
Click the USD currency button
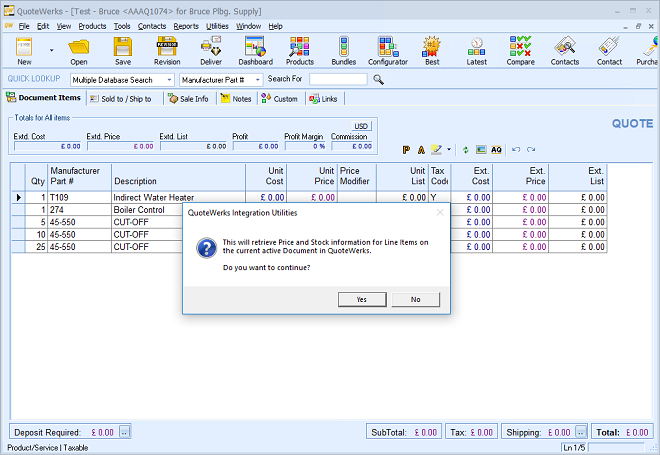(361, 126)
